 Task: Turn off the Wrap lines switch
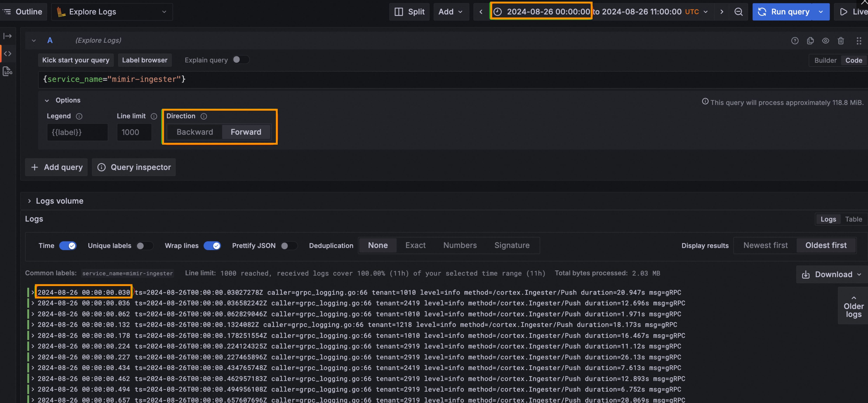[212, 246]
